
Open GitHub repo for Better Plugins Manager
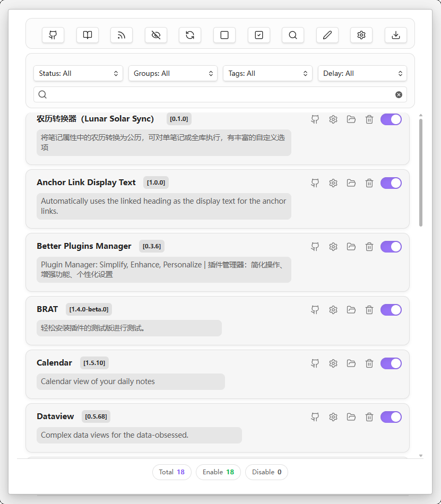click(x=315, y=247)
